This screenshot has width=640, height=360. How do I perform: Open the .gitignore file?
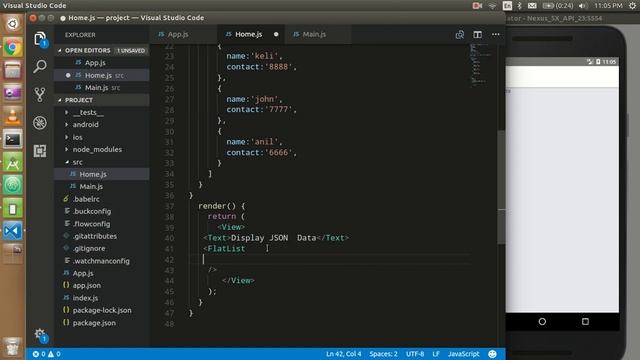(x=102, y=249)
